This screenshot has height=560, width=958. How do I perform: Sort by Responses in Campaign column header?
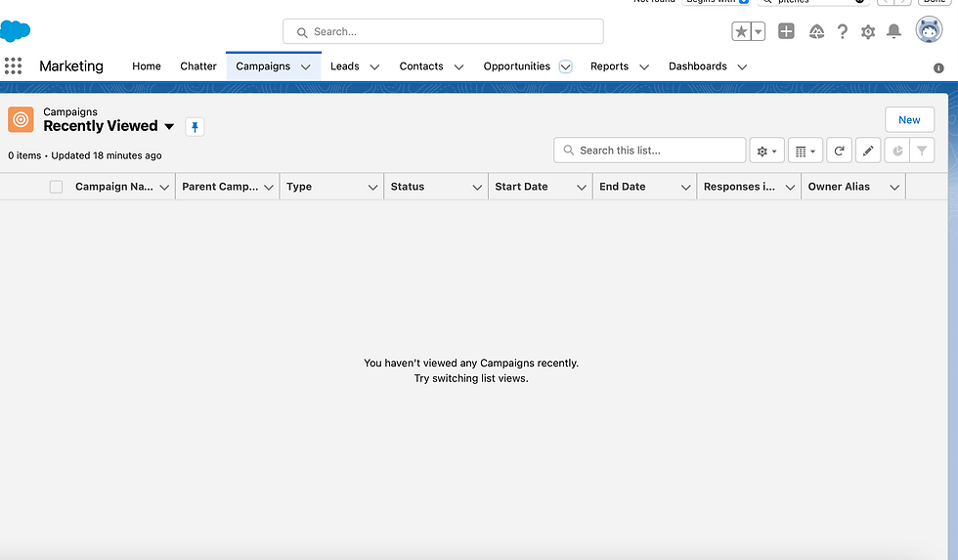tap(739, 187)
